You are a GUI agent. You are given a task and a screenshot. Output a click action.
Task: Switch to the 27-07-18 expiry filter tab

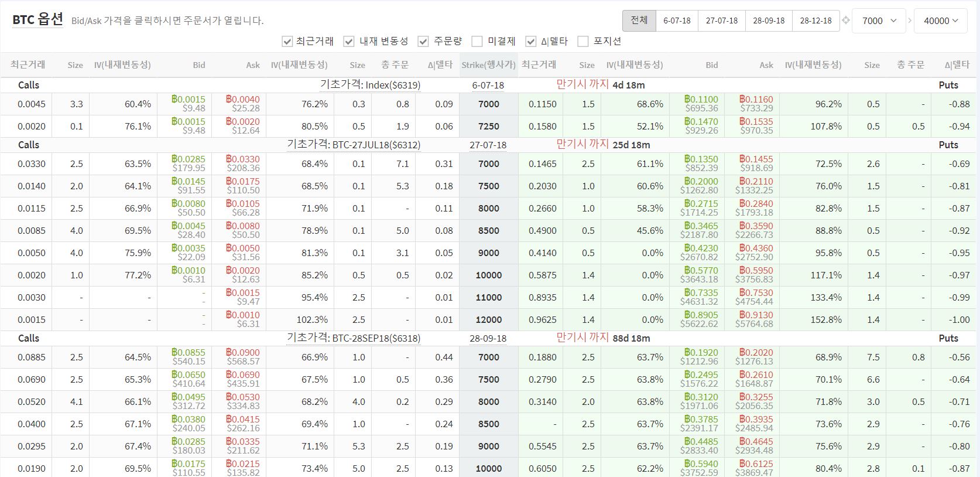(721, 21)
